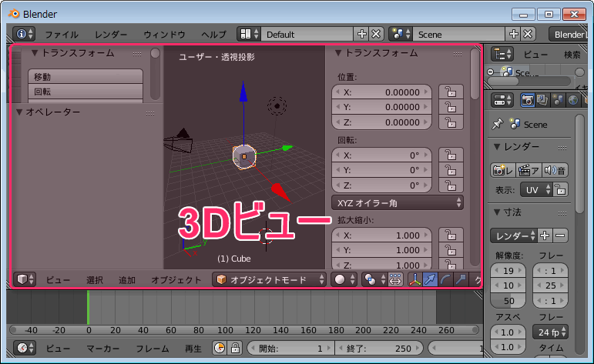Open the 3D View 選択 menu
Screen dimensions: 594x364
tap(95, 280)
